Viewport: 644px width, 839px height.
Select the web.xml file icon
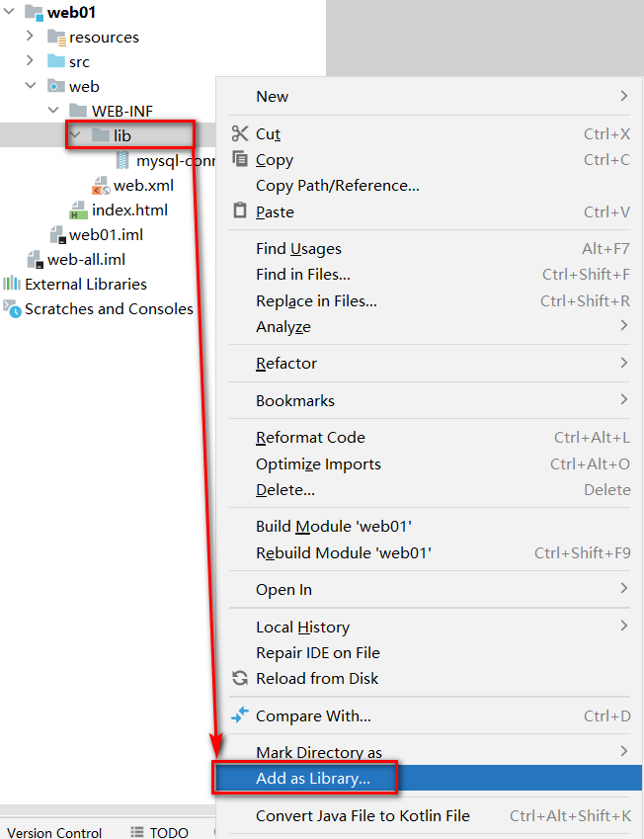(101, 186)
